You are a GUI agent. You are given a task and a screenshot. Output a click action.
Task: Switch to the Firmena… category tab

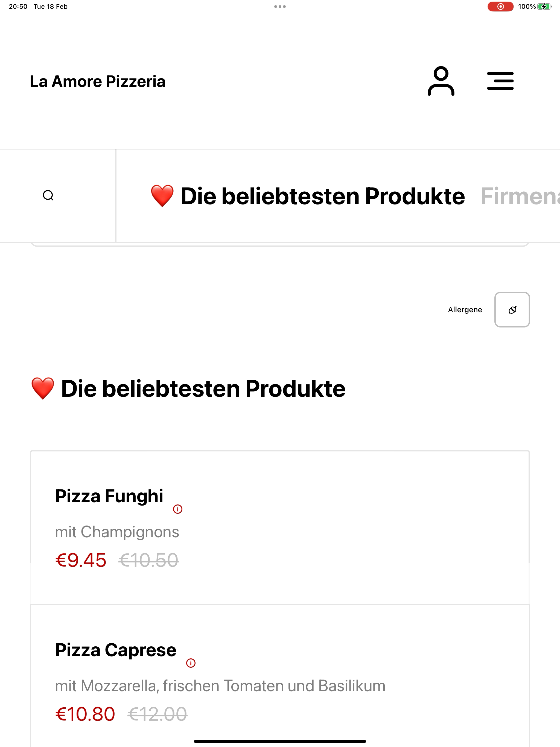click(x=520, y=196)
